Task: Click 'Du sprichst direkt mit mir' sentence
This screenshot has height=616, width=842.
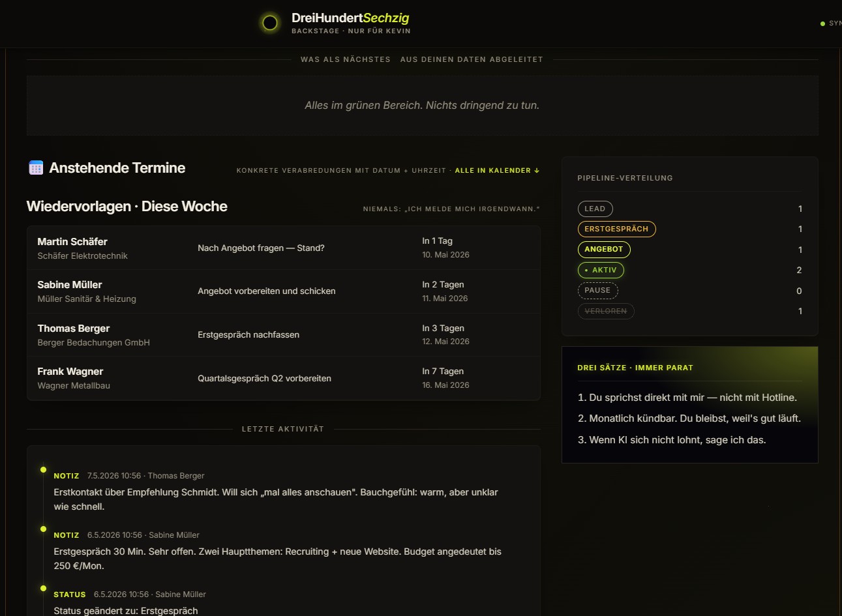Action: pos(687,398)
